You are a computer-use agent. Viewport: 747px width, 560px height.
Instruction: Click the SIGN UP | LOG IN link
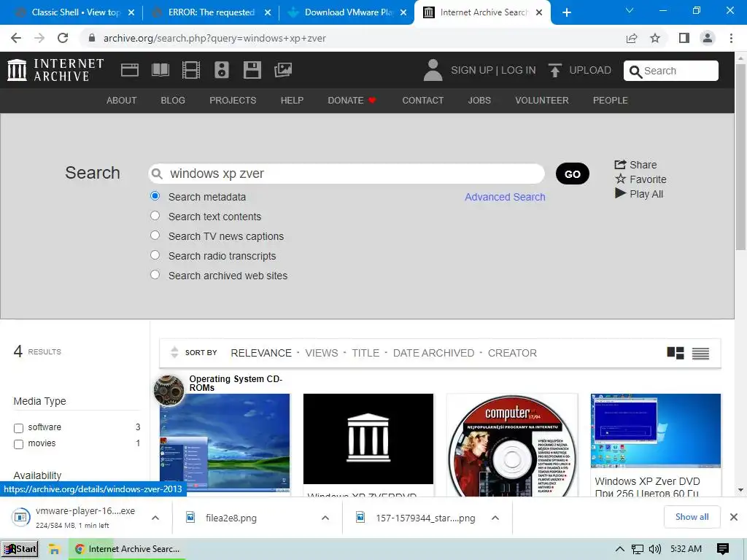pos(493,70)
